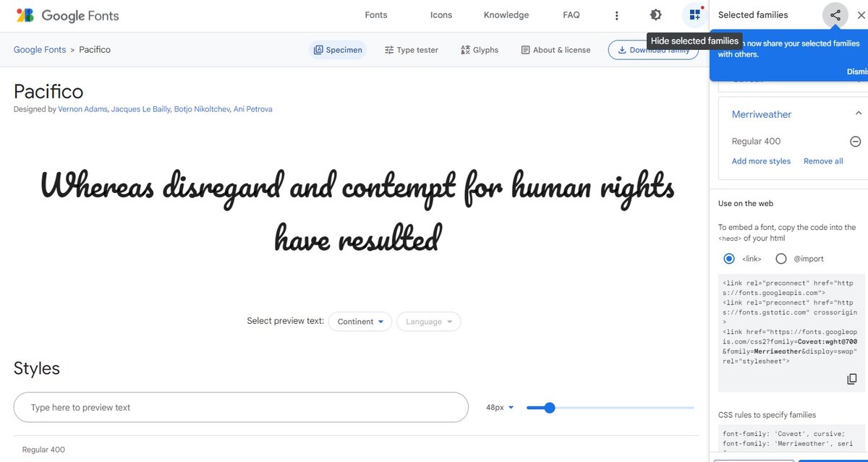Select the @import embed option
Screen dimensions: 868x462
pyautogui.click(x=781, y=259)
